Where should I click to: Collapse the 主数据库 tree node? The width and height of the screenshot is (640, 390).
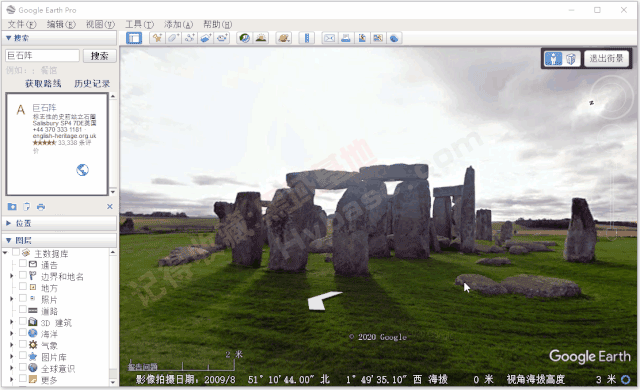click(5, 253)
